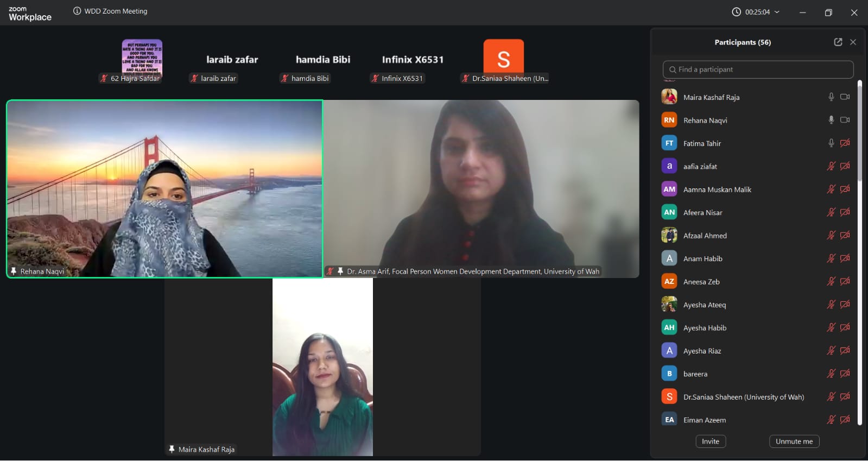Toggle the muted microphone for Afzaal Ahmed
868x461 pixels.
831,236
